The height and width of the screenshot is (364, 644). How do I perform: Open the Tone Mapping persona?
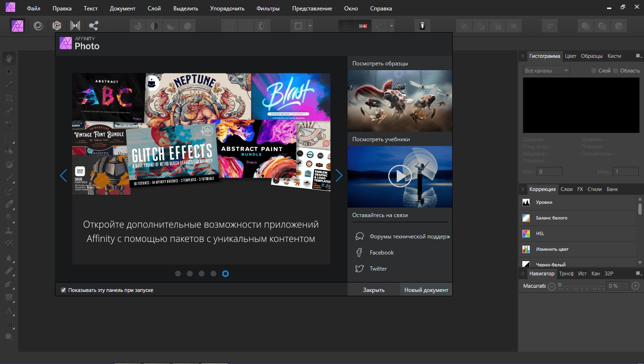75,26
